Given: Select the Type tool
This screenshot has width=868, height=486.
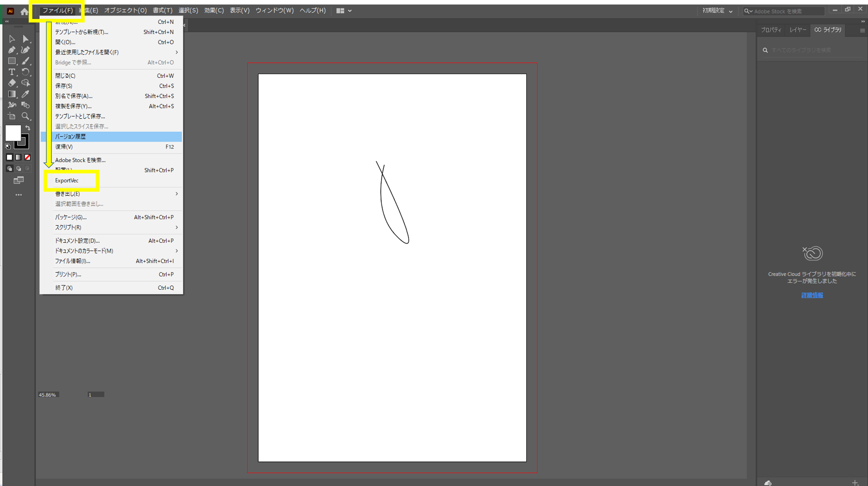Looking at the screenshot, I should [12, 72].
